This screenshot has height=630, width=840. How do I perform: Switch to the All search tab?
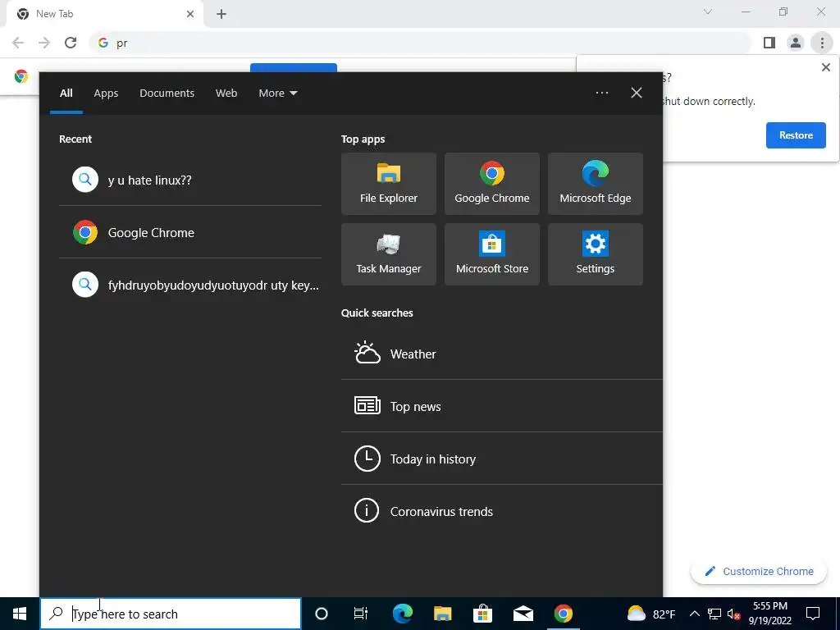[66, 94]
